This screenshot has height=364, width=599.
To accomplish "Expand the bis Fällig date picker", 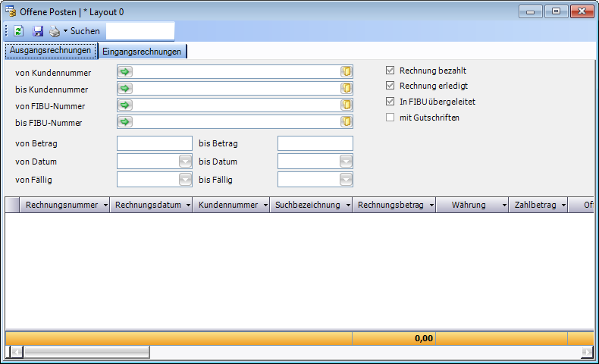I will coord(346,180).
